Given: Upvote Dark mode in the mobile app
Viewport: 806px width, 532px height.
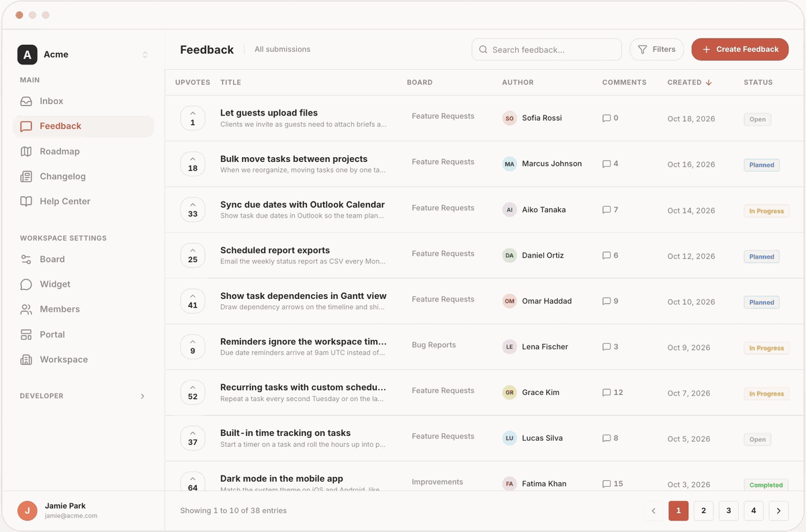Looking at the screenshot, I should [x=193, y=482].
